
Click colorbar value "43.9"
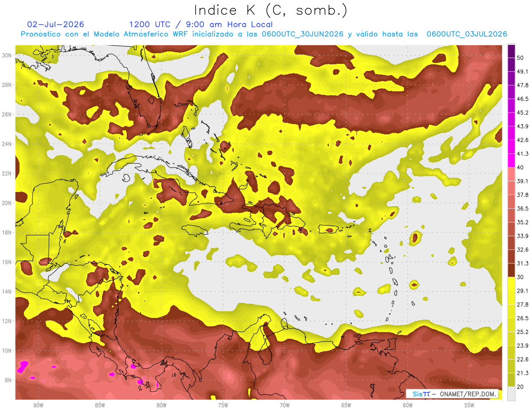pyautogui.click(x=522, y=126)
